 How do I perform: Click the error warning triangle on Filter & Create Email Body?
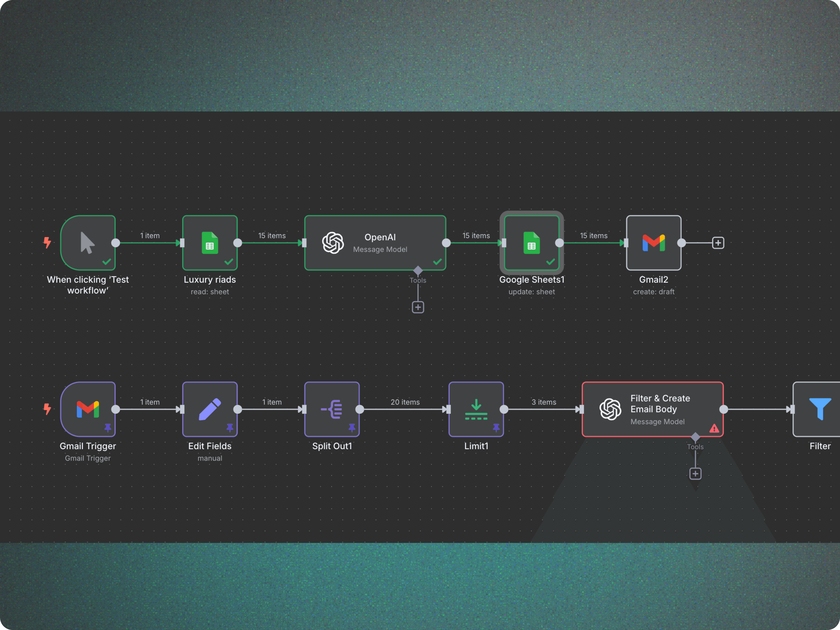(714, 428)
